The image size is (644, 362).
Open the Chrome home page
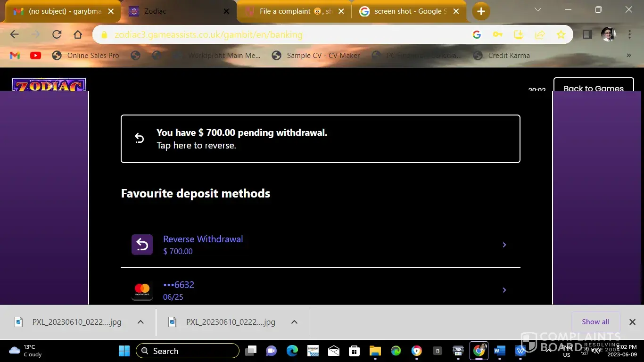coord(78,34)
